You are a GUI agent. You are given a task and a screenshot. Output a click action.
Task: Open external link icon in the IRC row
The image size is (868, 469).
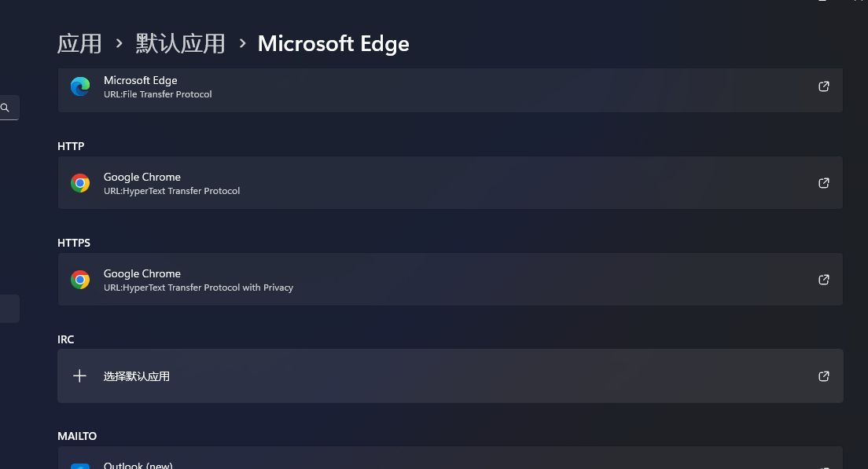(824, 376)
